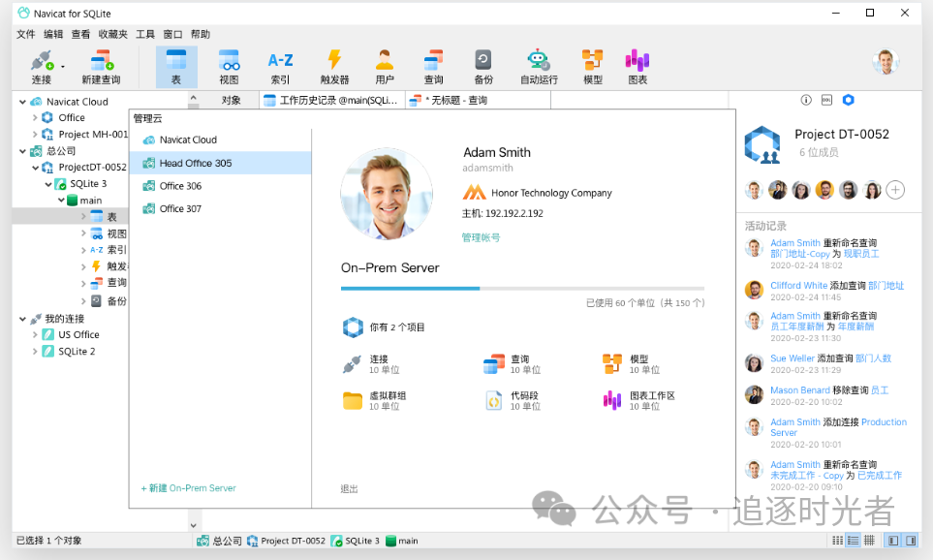
Task: Open the 收藏夹 menu
Action: coord(113,35)
